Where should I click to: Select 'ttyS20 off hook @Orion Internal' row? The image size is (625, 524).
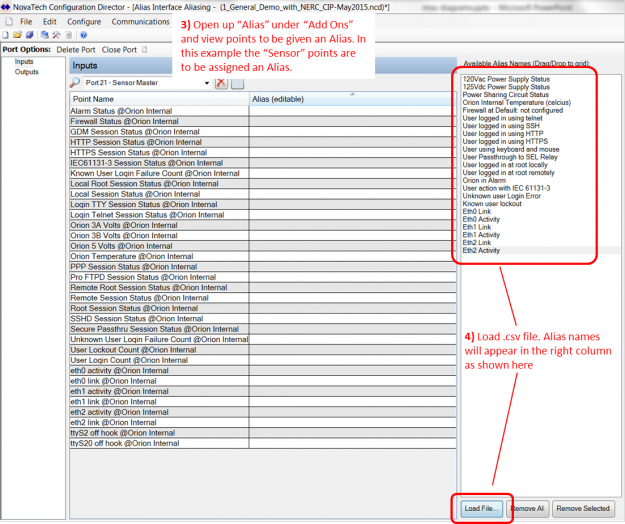(x=159, y=443)
